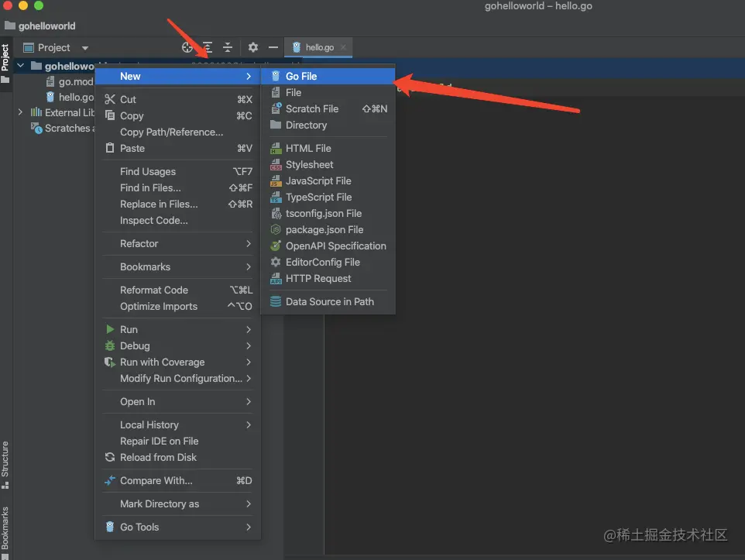Create an EditorConfig File
745x560 pixels.
[x=328, y=262]
